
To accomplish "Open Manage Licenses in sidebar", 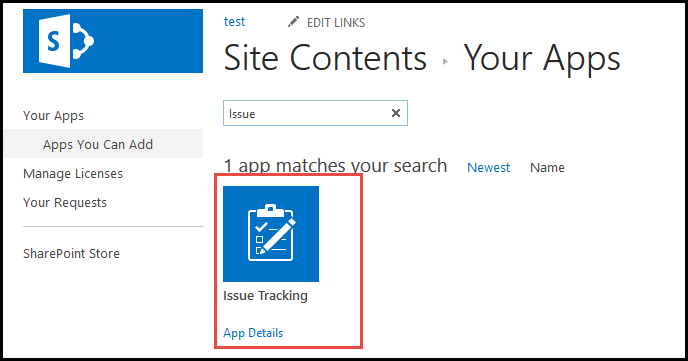I will [x=73, y=174].
